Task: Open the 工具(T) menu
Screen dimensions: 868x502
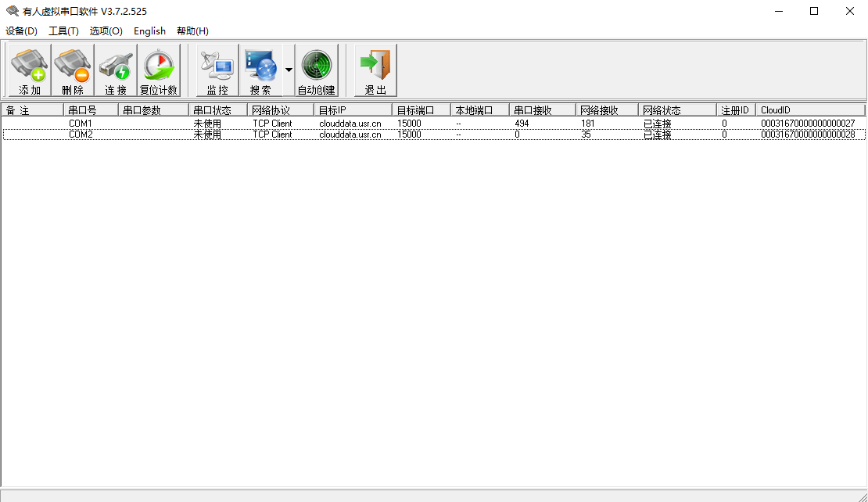Action: [x=63, y=31]
